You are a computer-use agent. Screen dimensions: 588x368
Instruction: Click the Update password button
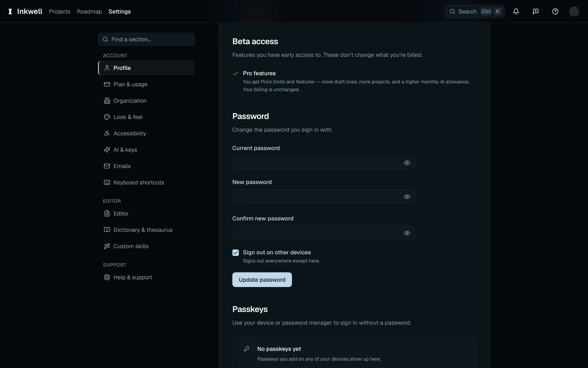(262, 280)
